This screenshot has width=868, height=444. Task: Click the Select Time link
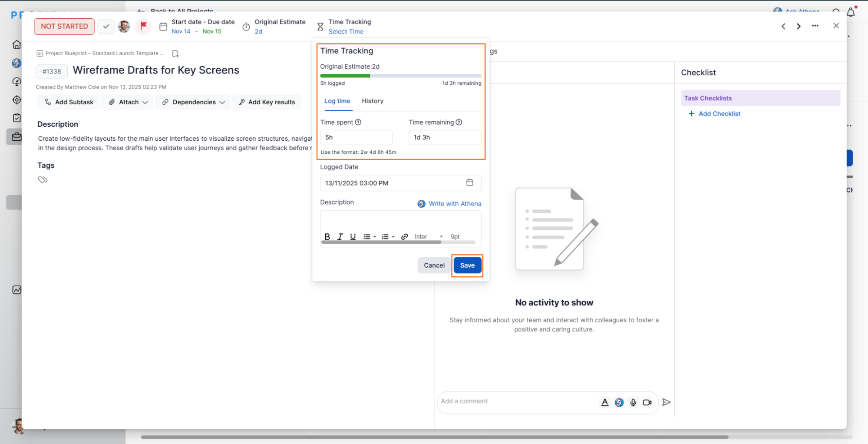point(346,31)
